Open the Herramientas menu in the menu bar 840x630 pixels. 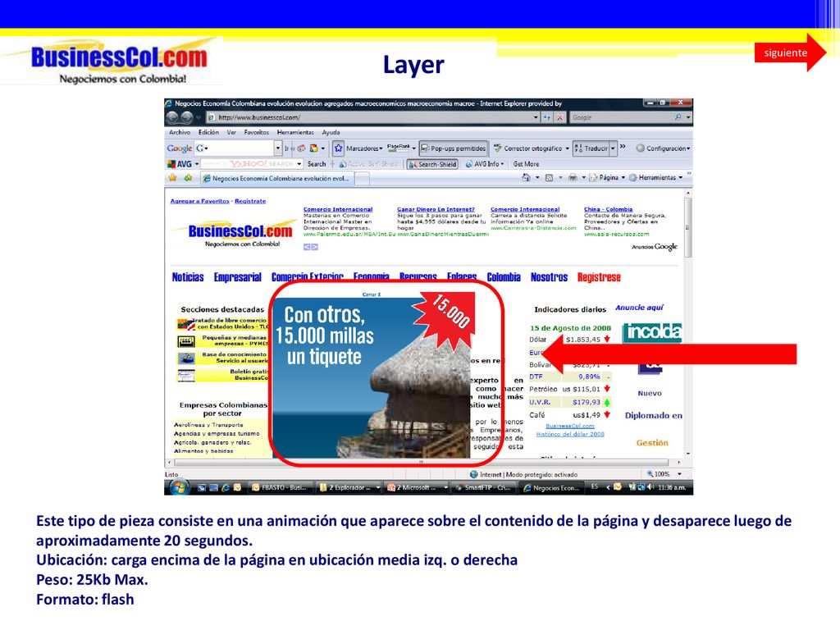coord(295,132)
